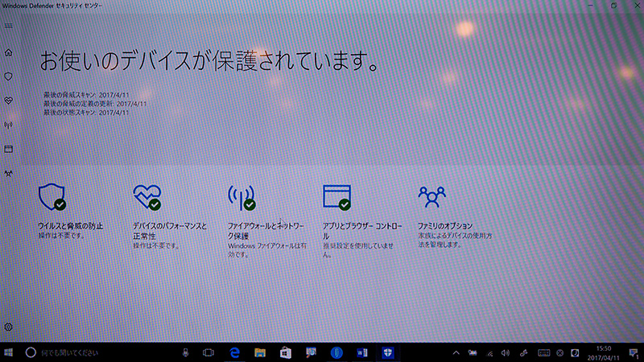This screenshot has width=644, height=362.
Task: Open Device health heart sidebar icon
Action: [8, 101]
